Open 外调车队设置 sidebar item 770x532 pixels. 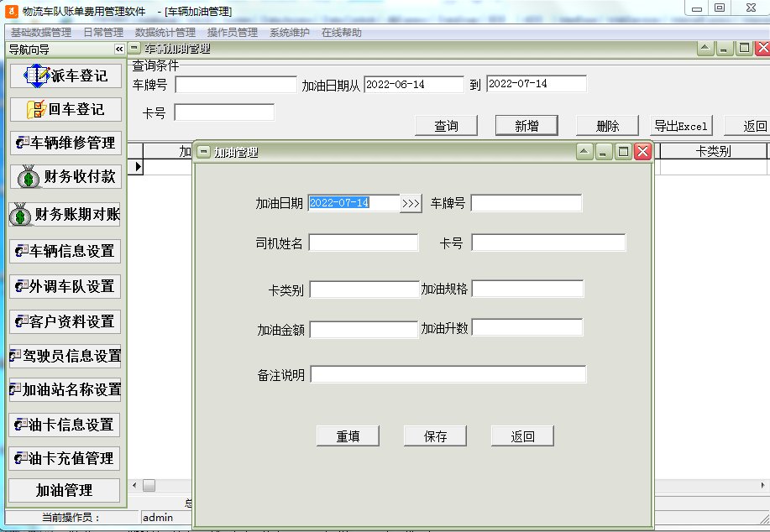(65, 287)
